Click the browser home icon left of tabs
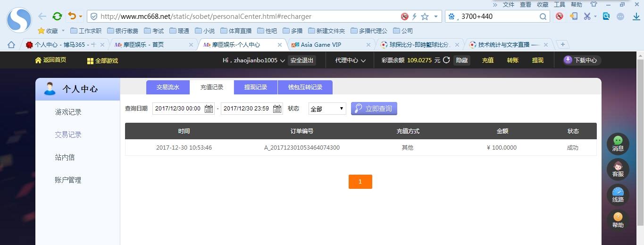Screen dimensions: 644x245 [x=11, y=45]
